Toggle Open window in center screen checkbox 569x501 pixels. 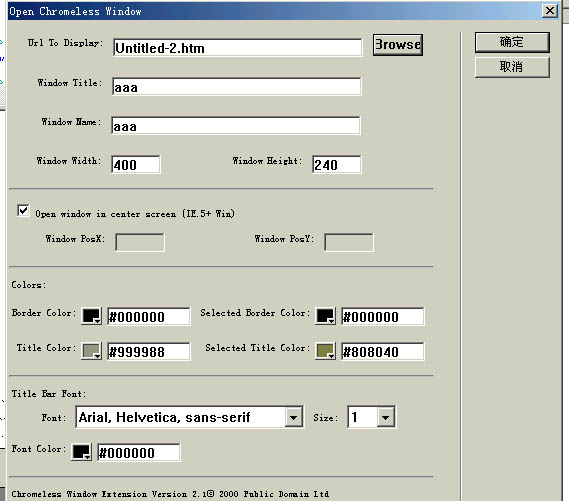click(23, 211)
